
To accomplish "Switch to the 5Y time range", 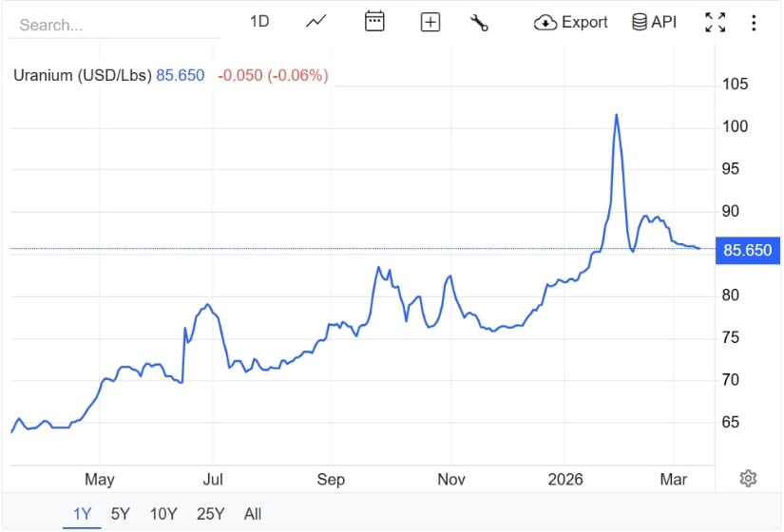I will 120,514.
